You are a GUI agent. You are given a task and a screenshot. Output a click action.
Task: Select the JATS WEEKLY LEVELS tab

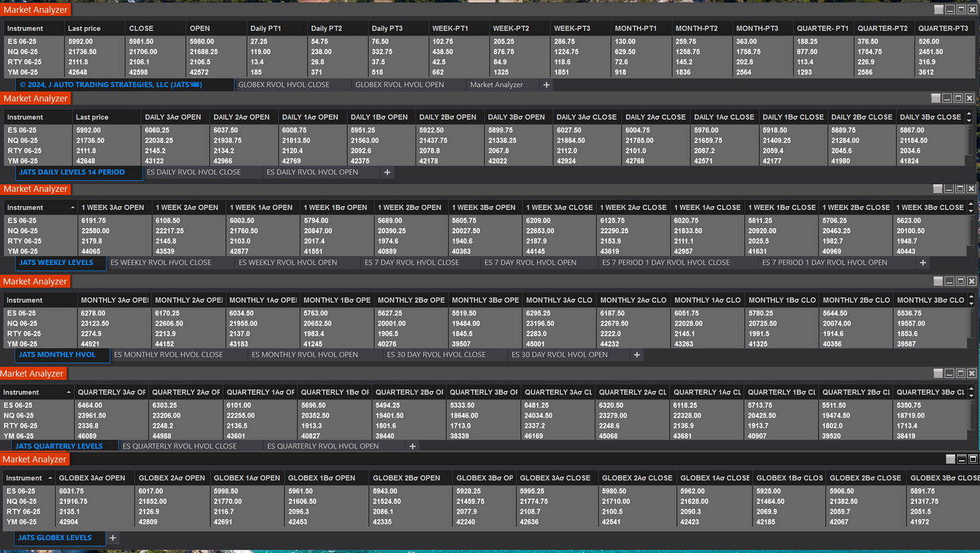point(61,262)
